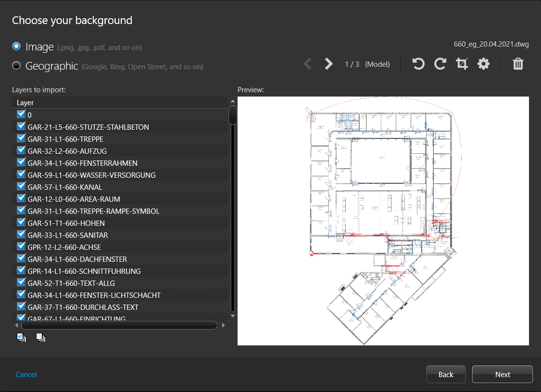Deselect all layers with clear-all icon
This screenshot has width=541, height=392.
40,337
